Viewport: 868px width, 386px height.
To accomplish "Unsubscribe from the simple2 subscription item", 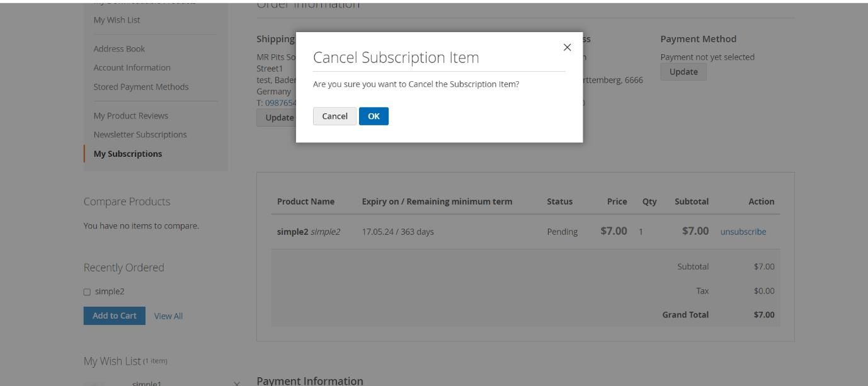I will point(743,232).
